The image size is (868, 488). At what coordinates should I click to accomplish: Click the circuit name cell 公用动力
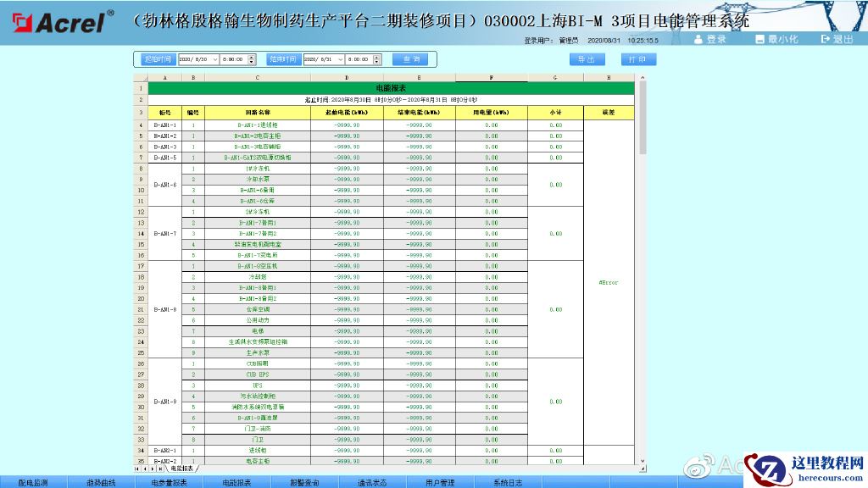coord(258,320)
